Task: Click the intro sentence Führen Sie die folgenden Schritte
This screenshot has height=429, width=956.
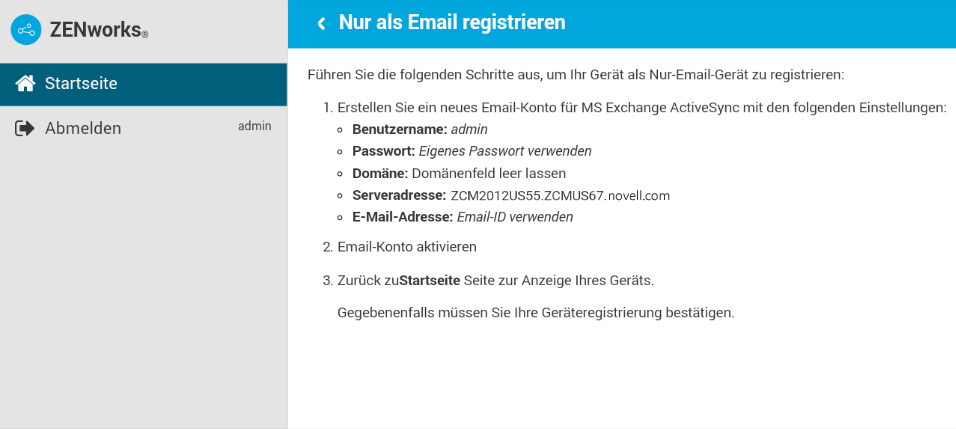Action: tap(575, 75)
